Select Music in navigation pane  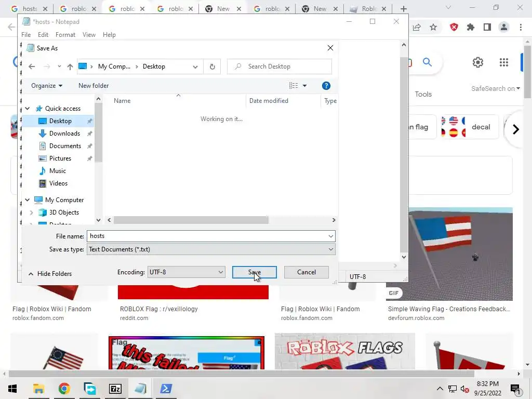pos(57,171)
